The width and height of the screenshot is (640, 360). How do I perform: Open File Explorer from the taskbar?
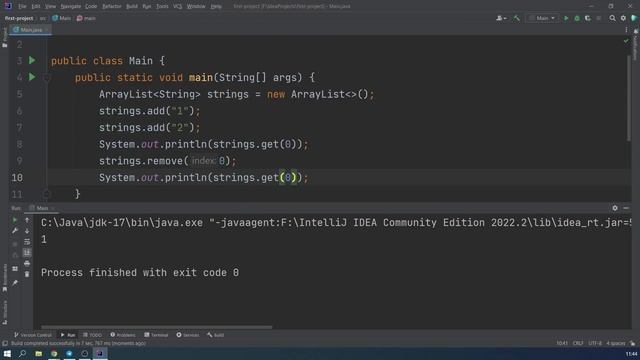point(38,353)
